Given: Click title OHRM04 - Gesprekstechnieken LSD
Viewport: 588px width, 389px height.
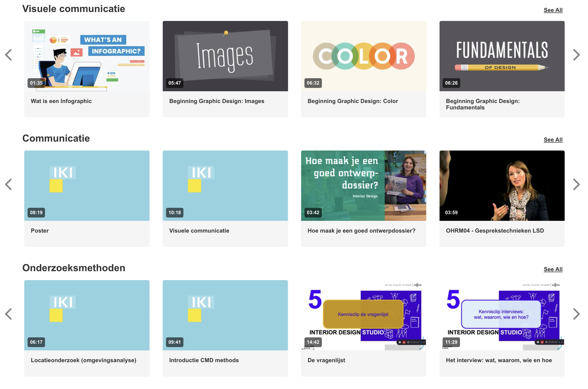Looking at the screenshot, I should pyautogui.click(x=495, y=231).
